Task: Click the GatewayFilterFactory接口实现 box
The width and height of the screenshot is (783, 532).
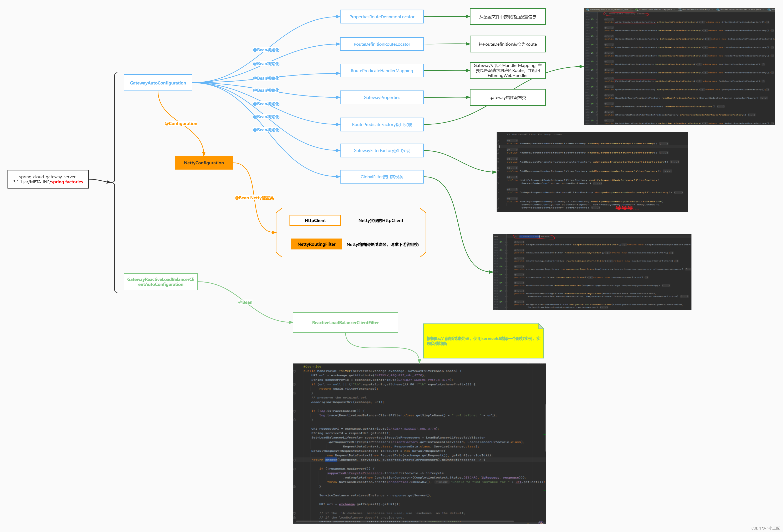Action: [381, 150]
